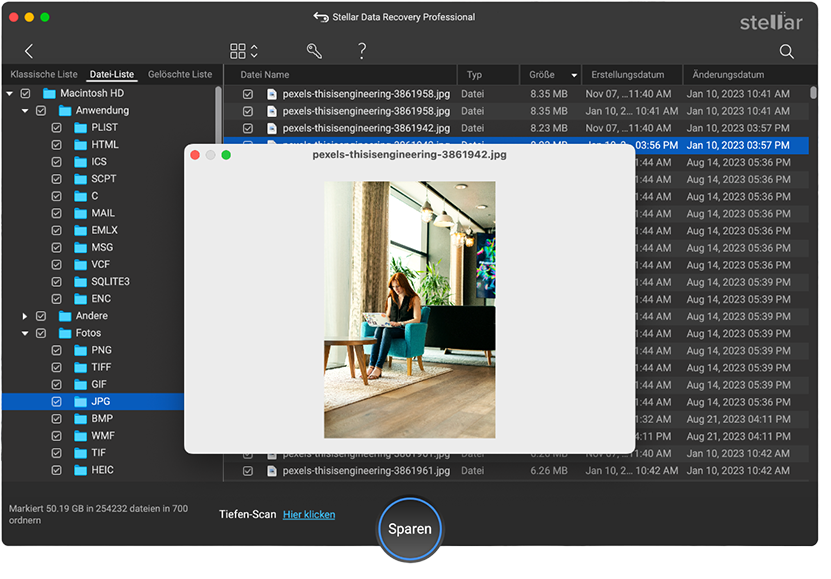831x579 pixels.
Task: Select the PLIST folder icon
Action: point(79,128)
